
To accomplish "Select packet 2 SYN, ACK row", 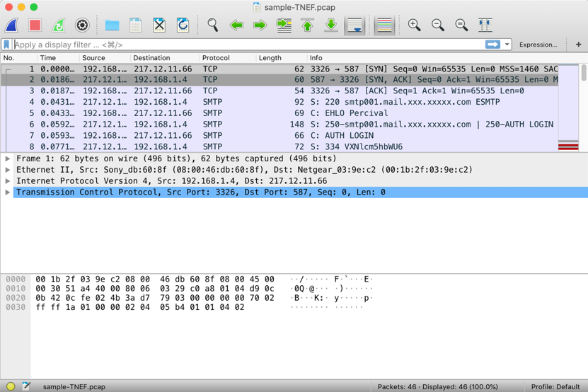I will click(279, 80).
